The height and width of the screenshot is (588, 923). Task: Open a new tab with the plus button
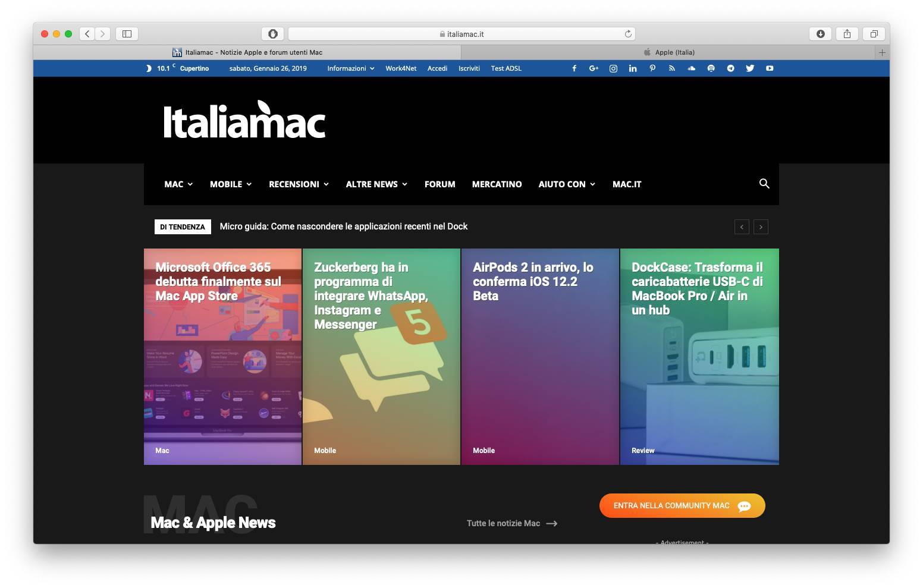tap(882, 52)
